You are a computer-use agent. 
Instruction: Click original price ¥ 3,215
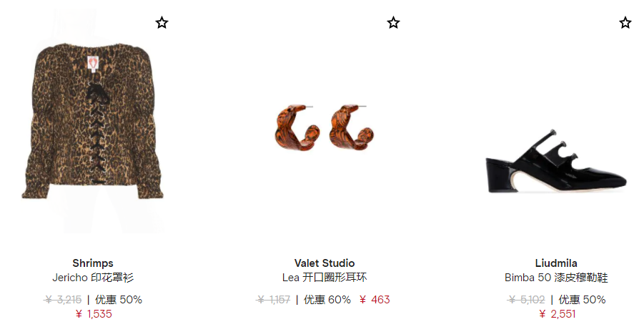click(62, 300)
